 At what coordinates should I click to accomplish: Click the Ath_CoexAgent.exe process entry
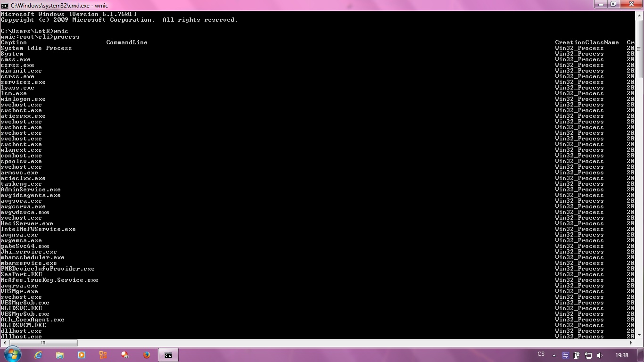pyautogui.click(x=33, y=320)
